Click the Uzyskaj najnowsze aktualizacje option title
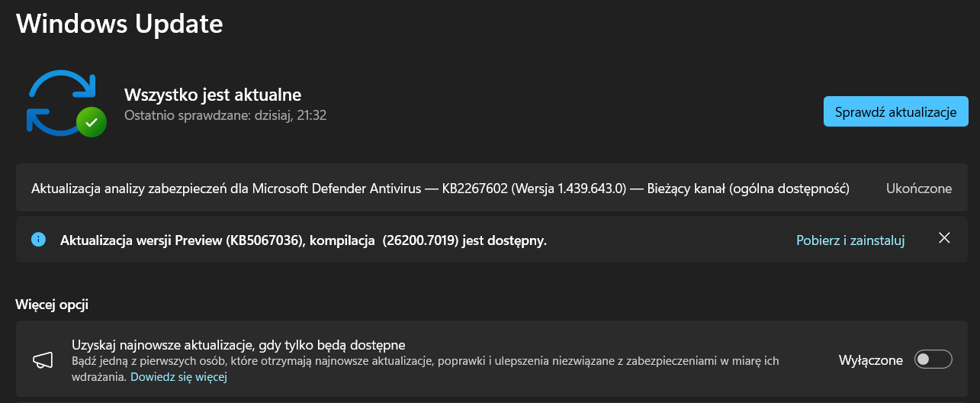980x403 pixels. (x=238, y=344)
